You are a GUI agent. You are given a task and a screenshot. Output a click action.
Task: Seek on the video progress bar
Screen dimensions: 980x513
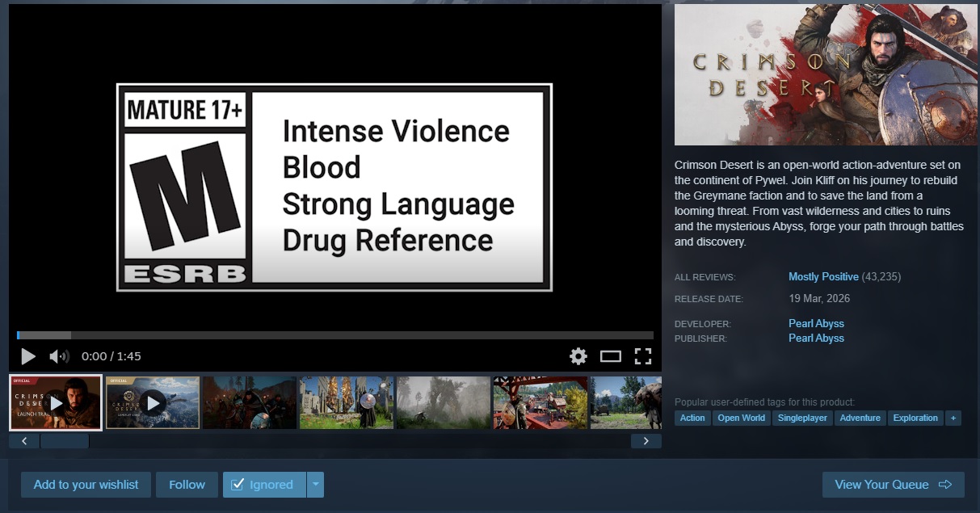point(335,334)
